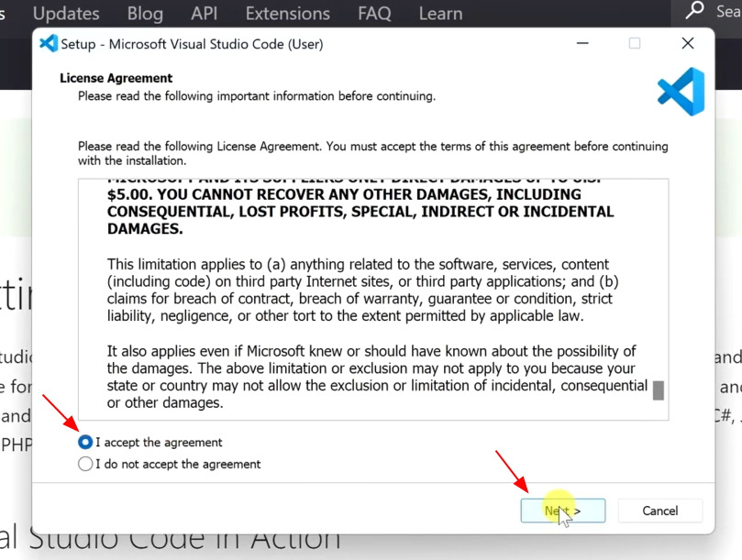Cancel the VS Code setup
Screen dimensions: 742x560
659,511
